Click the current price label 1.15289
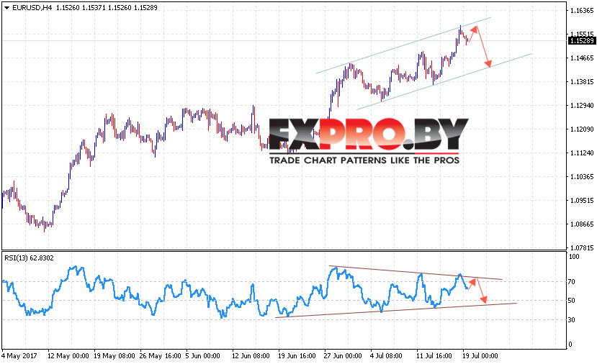 [581, 41]
